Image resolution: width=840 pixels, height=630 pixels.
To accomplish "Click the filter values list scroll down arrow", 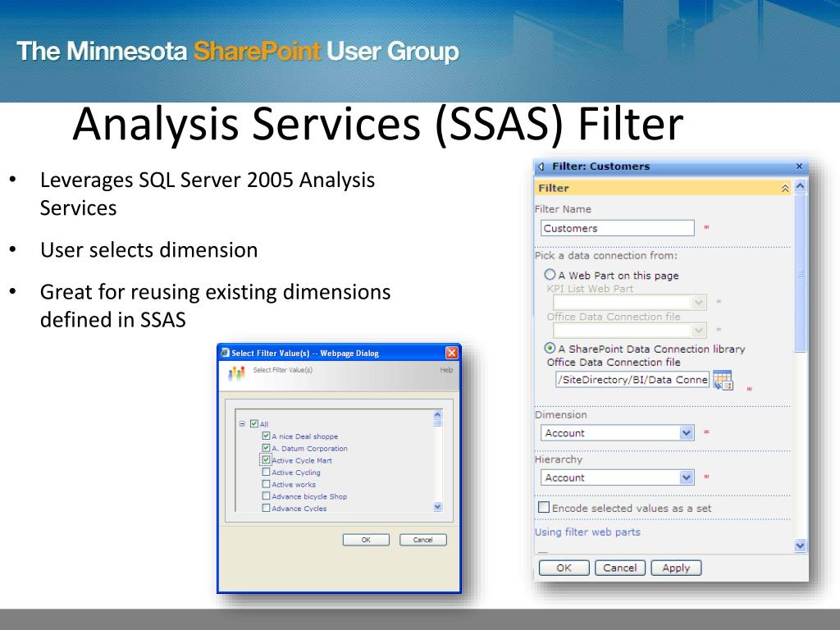I will [x=438, y=507].
